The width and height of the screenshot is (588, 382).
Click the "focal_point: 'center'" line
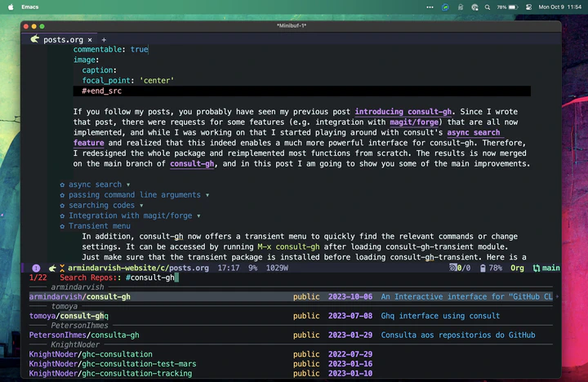[128, 81]
